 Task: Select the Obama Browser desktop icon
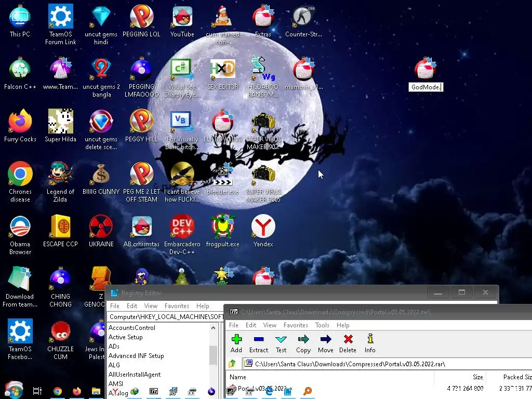[x=20, y=235]
